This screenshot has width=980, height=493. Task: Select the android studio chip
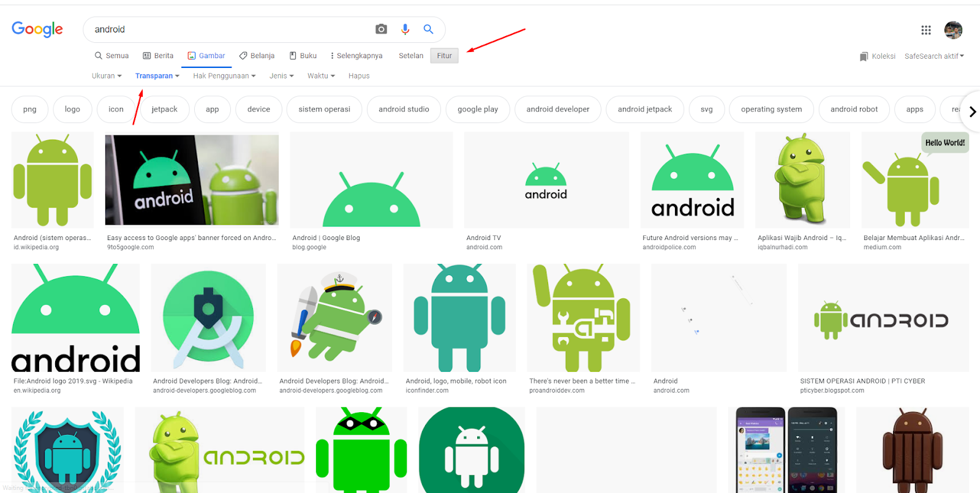click(404, 110)
